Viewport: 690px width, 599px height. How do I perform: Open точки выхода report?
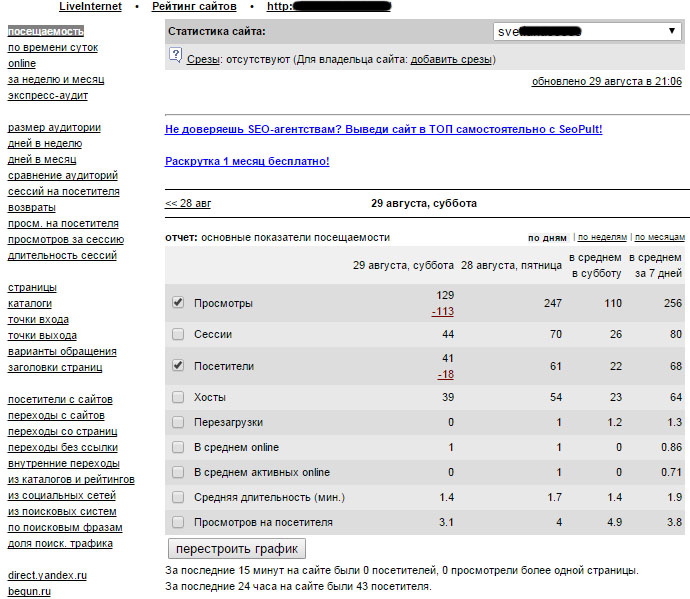tap(42, 335)
